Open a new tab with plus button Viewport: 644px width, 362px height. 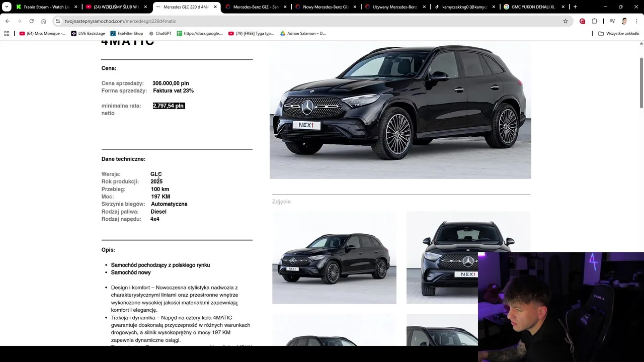click(575, 7)
